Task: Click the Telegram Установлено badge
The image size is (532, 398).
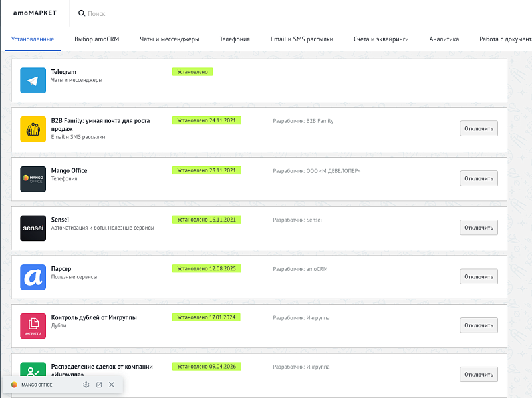Action: pyautogui.click(x=192, y=72)
